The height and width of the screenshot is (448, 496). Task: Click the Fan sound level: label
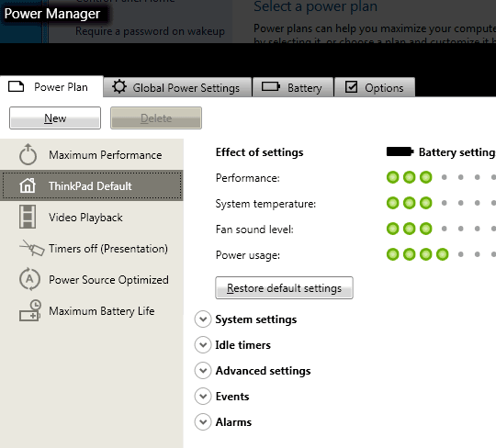(x=254, y=230)
